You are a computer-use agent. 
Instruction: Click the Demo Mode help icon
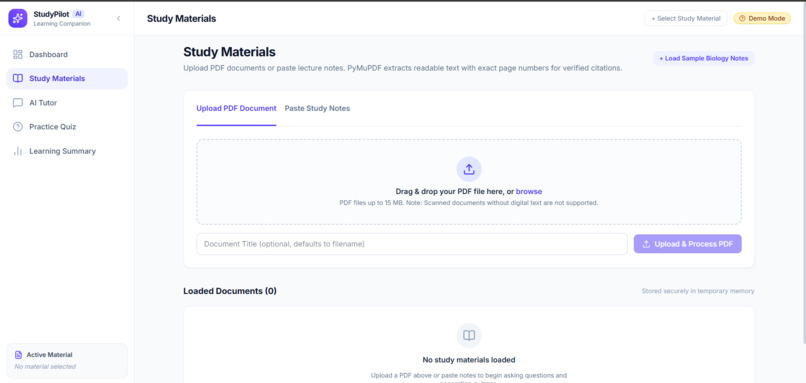[x=742, y=19]
